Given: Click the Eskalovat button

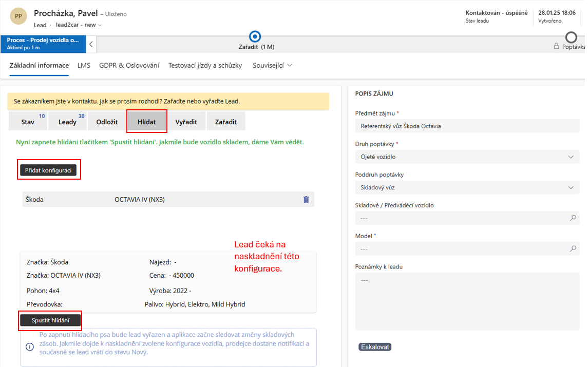Looking at the screenshot, I should click(x=375, y=347).
